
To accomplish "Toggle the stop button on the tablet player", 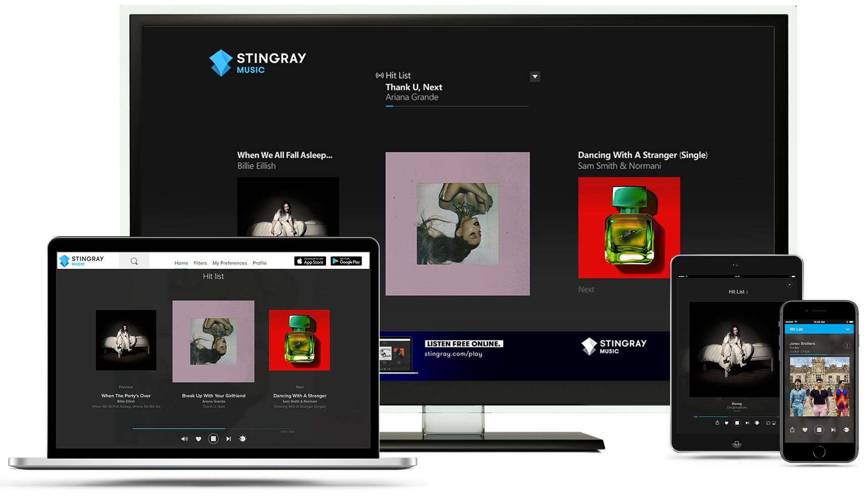I will (737, 423).
